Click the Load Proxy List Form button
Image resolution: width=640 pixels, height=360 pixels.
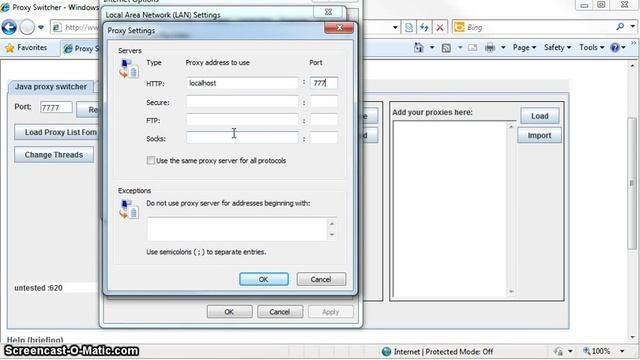point(57,132)
